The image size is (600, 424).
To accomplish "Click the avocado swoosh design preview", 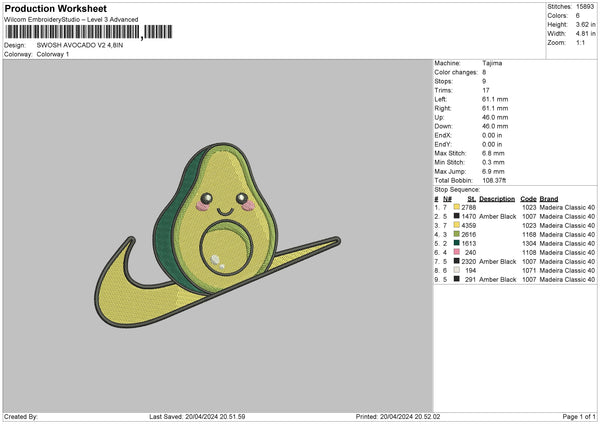I will pos(217,235).
